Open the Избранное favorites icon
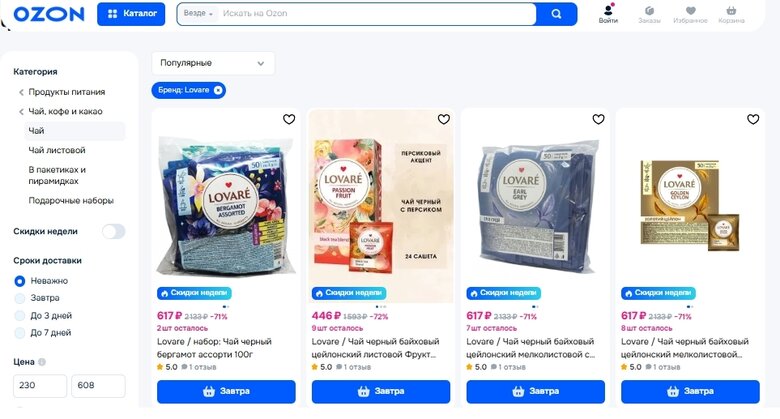 pos(690,13)
